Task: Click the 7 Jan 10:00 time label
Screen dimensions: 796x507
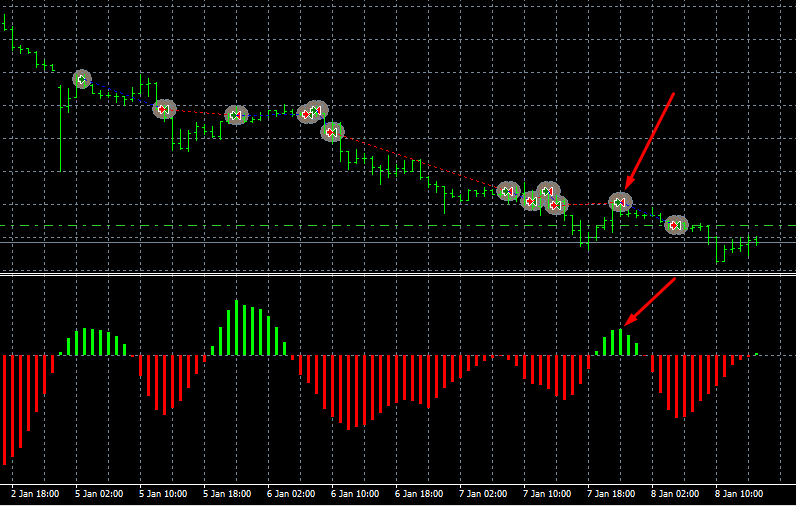Action: point(547,494)
